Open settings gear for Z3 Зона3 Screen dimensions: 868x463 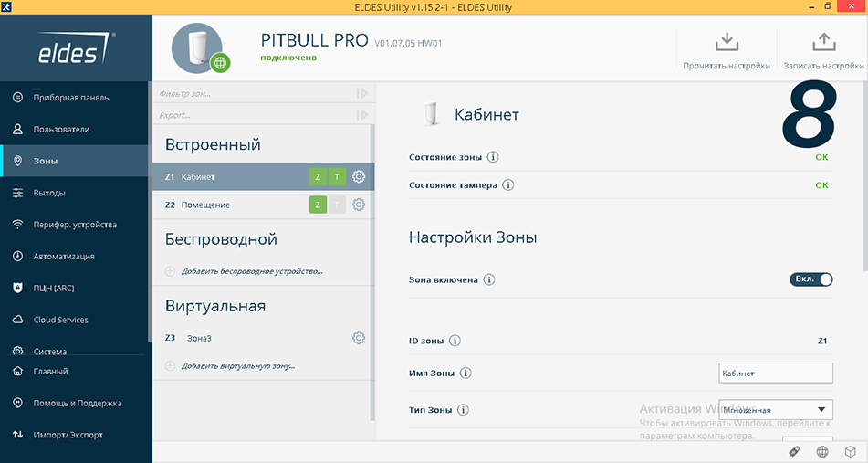point(359,338)
